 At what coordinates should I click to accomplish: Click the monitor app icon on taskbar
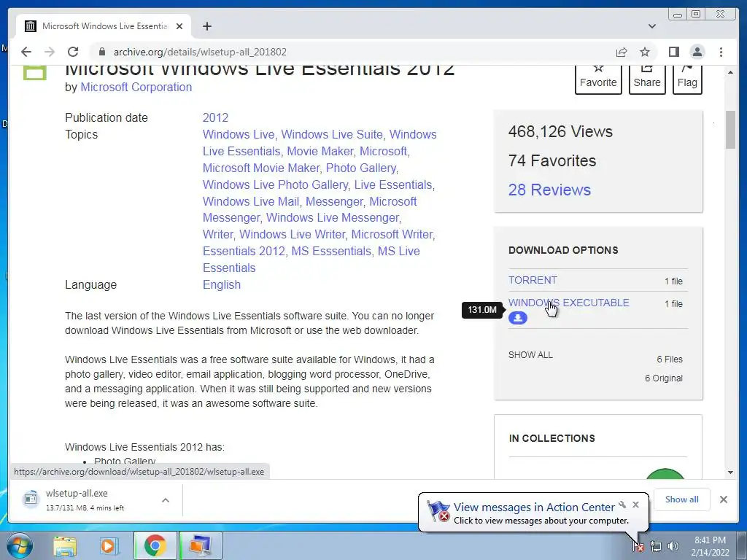(200, 545)
